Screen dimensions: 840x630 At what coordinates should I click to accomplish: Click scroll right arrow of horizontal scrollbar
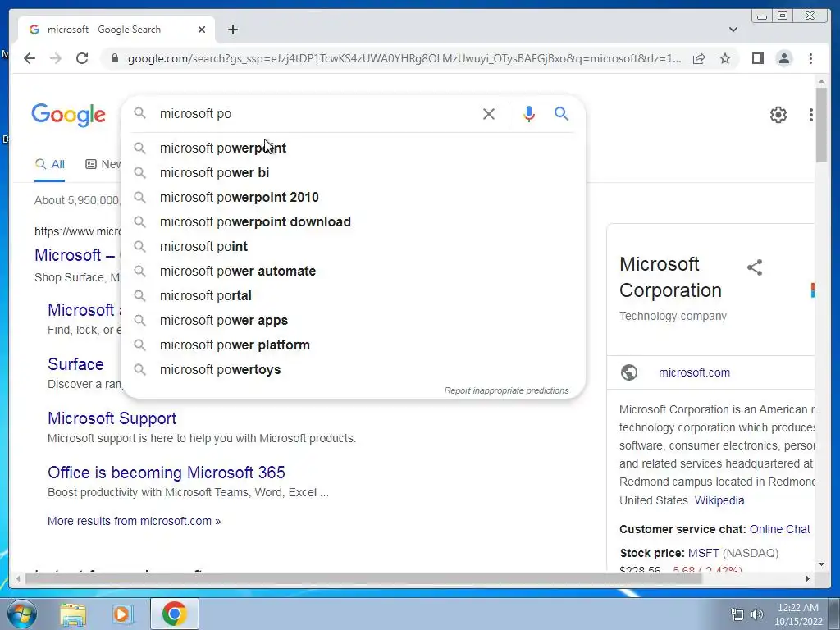coord(808,578)
